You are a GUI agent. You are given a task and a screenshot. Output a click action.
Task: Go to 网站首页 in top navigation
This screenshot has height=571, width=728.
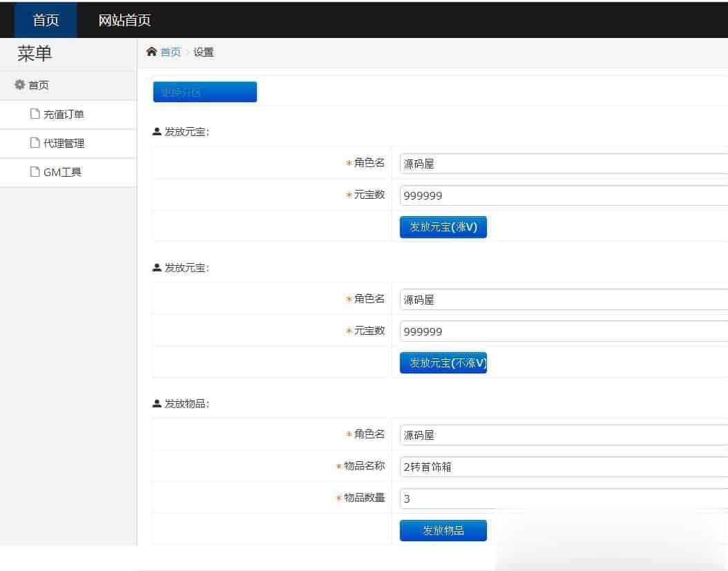pos(124,20)
